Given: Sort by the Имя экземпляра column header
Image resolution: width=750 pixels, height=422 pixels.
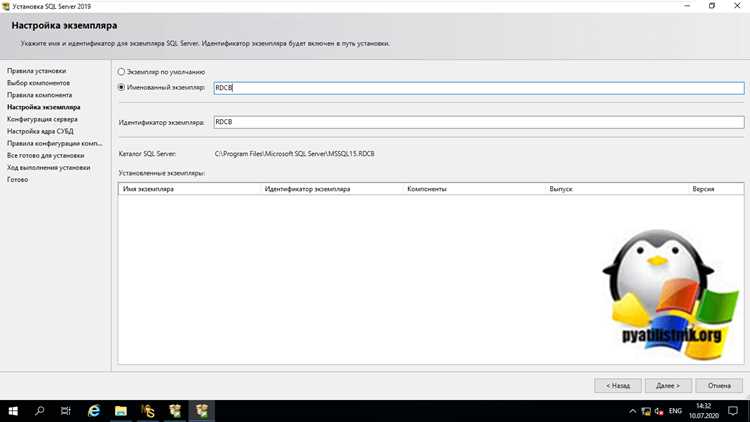Looking at the screenshot, I should tap(189, 189).
